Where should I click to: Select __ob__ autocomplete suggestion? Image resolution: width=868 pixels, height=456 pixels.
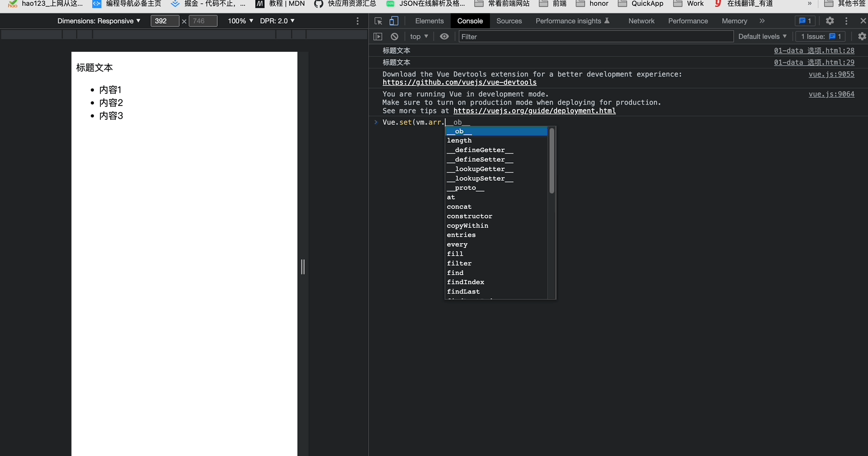pos(496,131)
